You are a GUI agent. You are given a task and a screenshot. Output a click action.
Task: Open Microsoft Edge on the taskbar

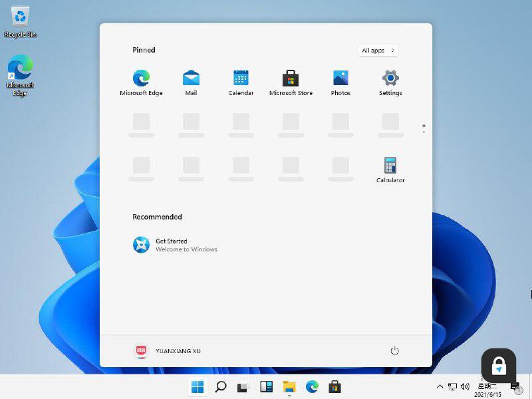(x=312, y=386)
